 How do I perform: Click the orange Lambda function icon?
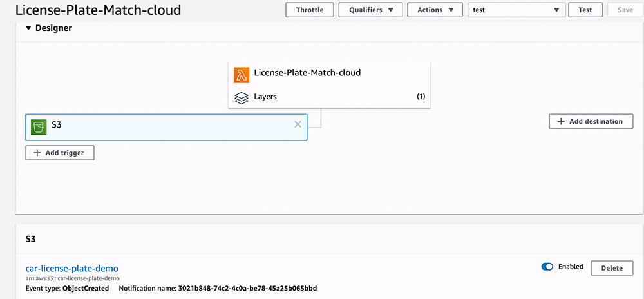pos(241,75)
